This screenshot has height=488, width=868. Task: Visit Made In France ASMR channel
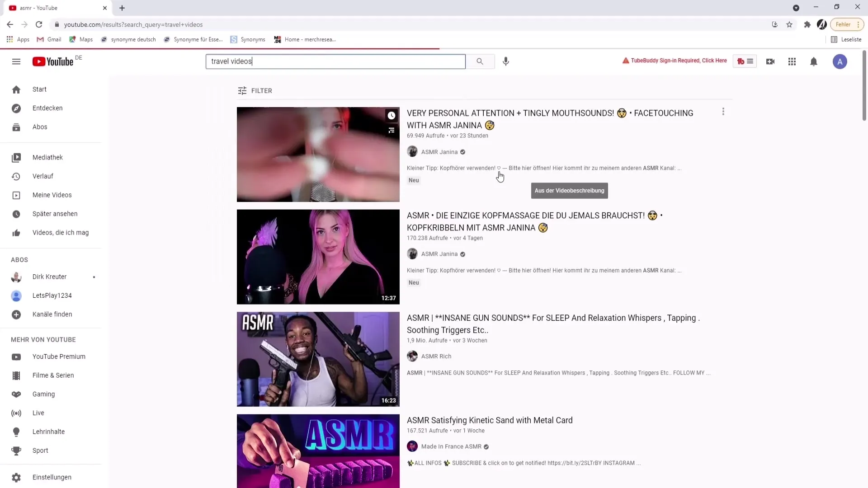(451, 447)
